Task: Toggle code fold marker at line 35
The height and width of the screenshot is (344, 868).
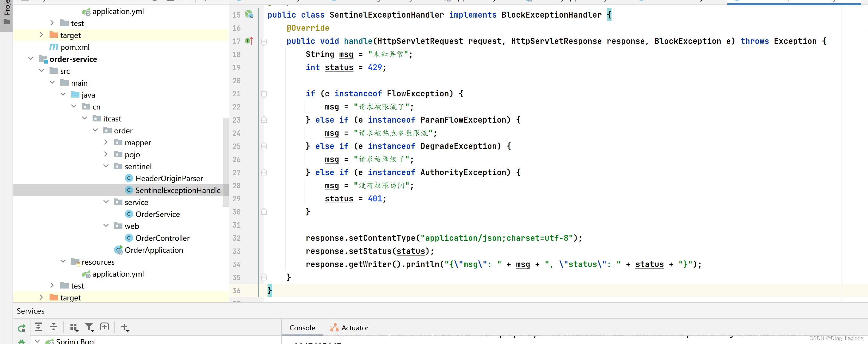Action: [x=264, y=277]
